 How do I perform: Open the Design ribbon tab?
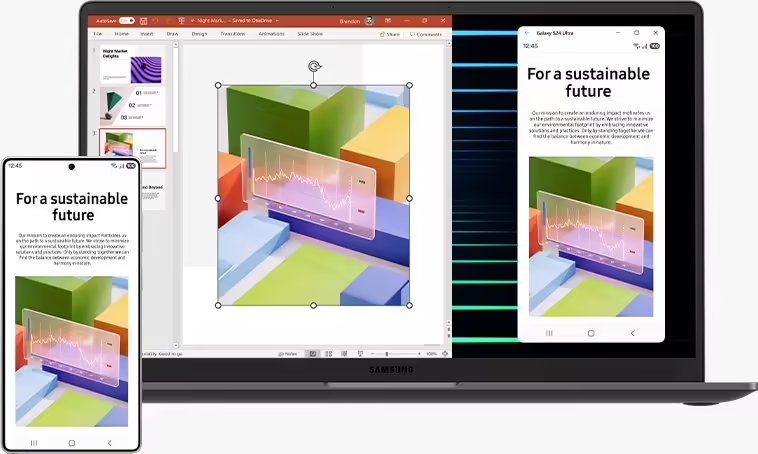pos(200,34)
